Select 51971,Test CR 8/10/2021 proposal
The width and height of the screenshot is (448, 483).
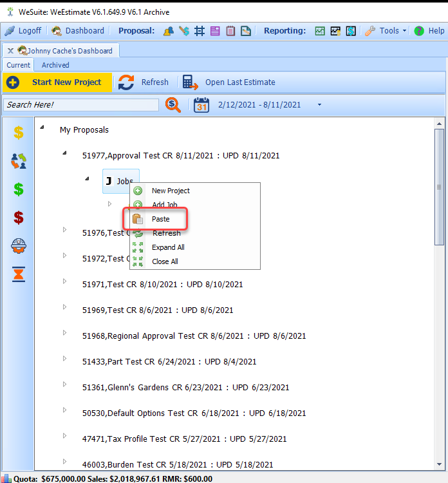[x=163, y=284]
